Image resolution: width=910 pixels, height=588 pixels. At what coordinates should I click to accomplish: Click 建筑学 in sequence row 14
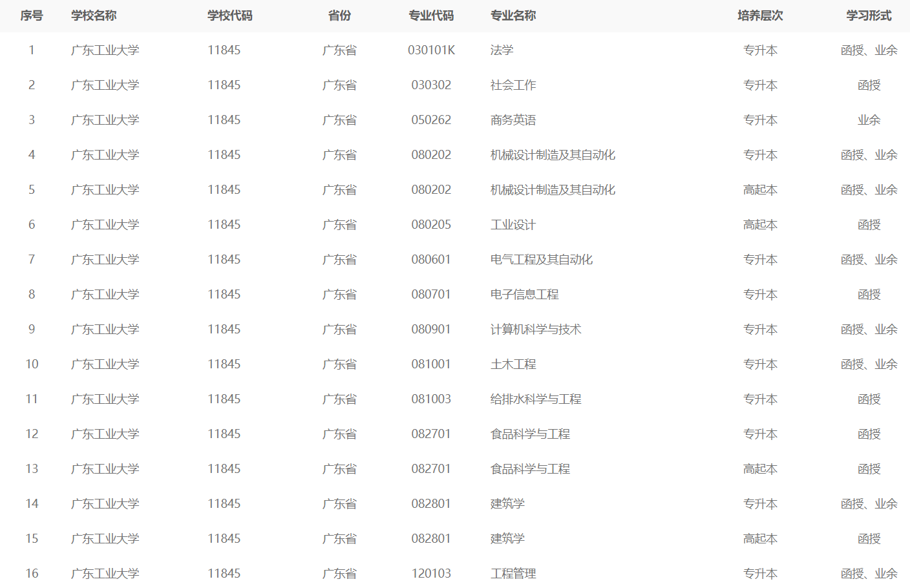click(507, 504)
